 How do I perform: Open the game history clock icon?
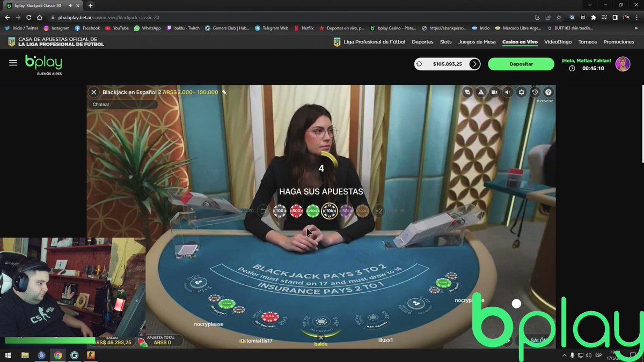coord(535,92)
